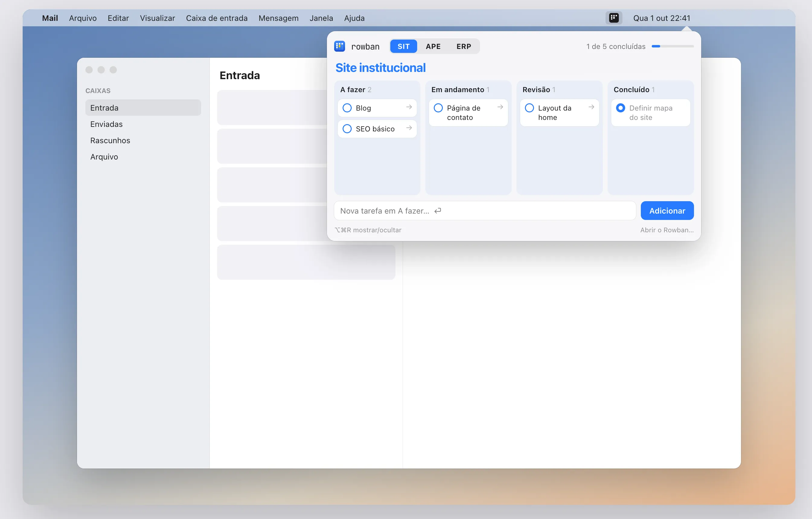The image size is (812, 519).
Task: Select the Enviadas mailbox
Action: pos(143,124)
